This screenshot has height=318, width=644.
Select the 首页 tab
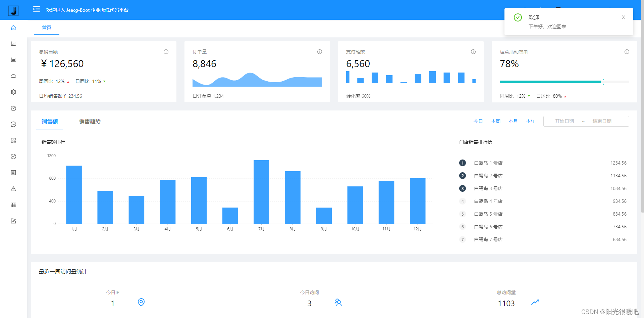click(x=47, y=28)
